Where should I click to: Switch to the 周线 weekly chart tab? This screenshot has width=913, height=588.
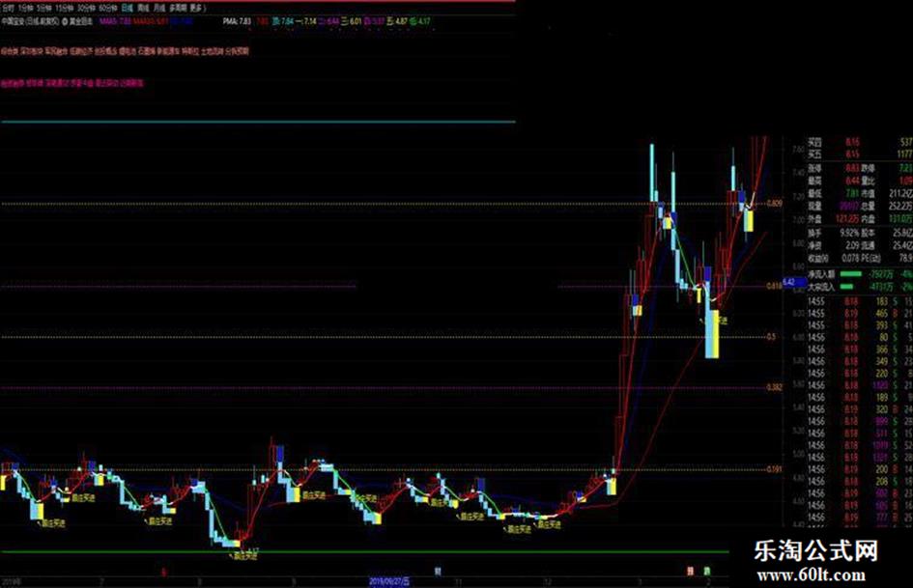pos(143,8)
